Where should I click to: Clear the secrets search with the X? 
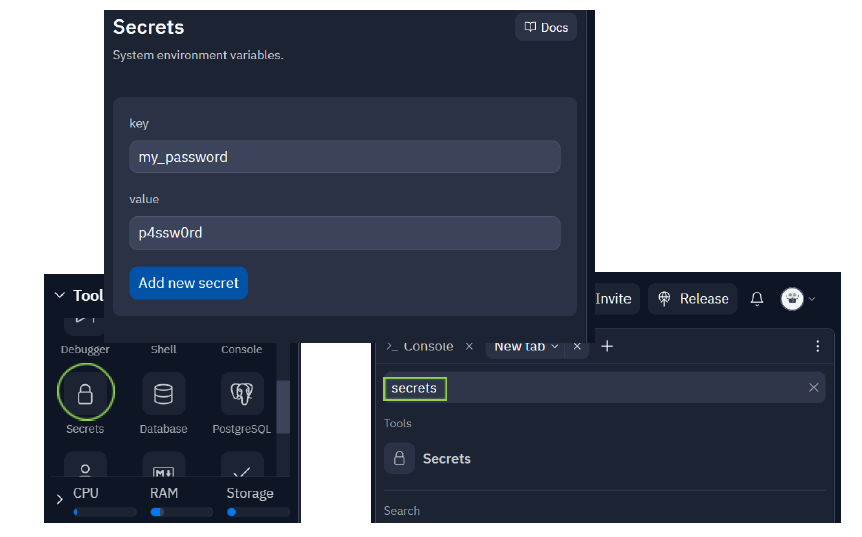point(813,388)
